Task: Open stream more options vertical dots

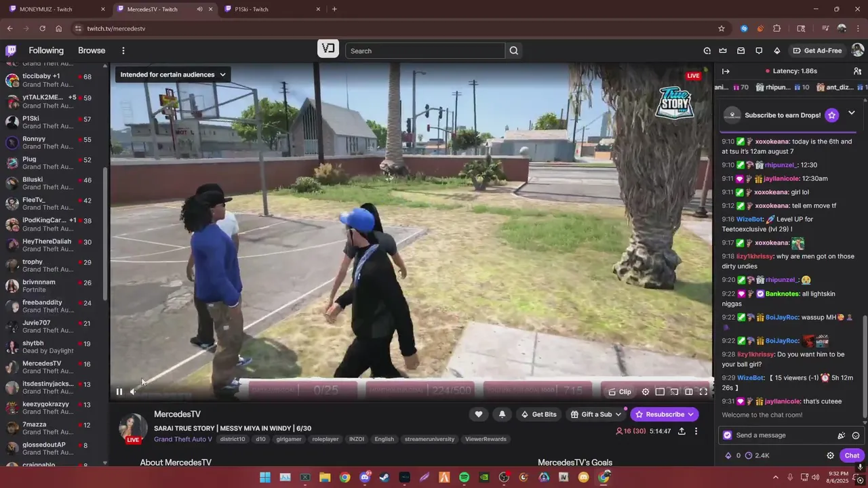Action: pos(696,431)
